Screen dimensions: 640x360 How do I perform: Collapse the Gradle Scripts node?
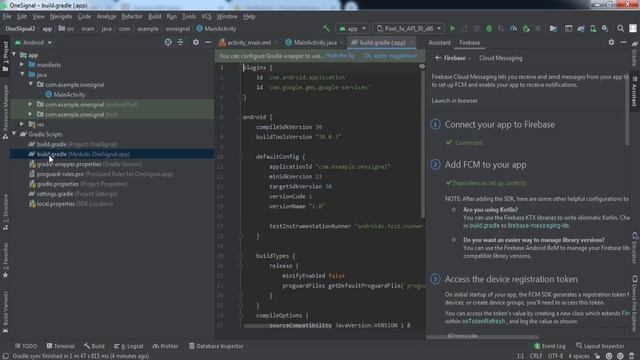click(15, 134)
